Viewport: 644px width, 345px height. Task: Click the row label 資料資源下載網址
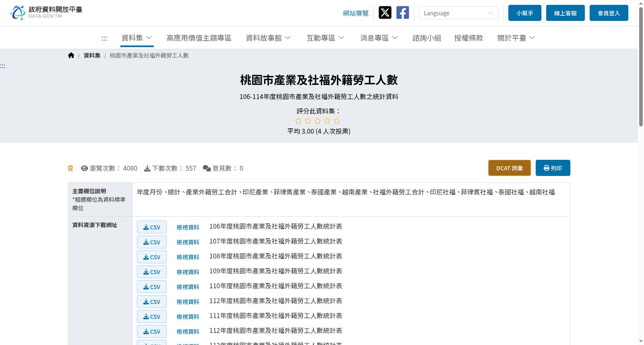pyautogui.click(x=95, y=225)
